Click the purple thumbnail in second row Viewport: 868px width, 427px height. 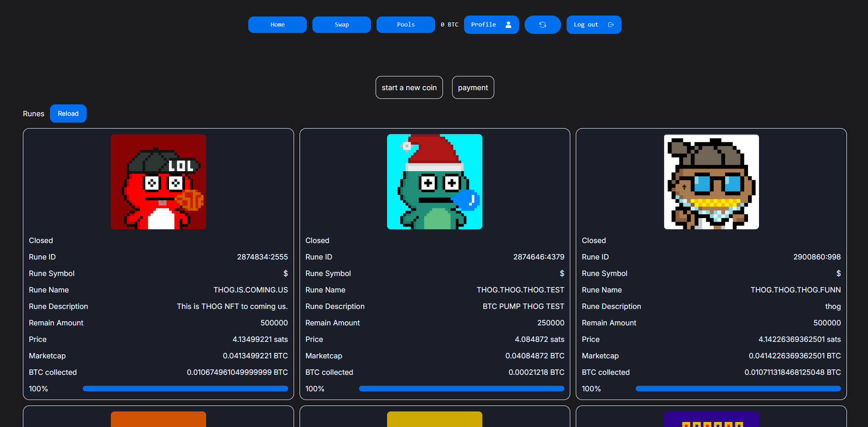[x=711, y=419]
